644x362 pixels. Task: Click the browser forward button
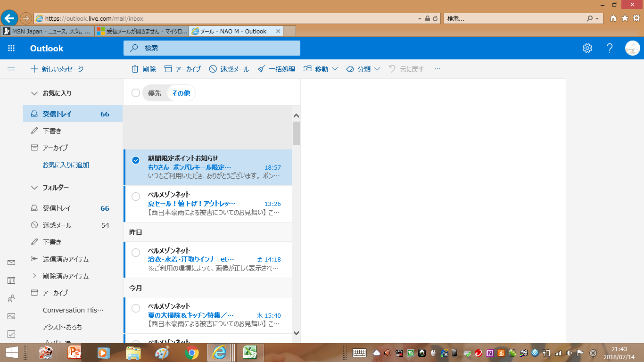26,19
